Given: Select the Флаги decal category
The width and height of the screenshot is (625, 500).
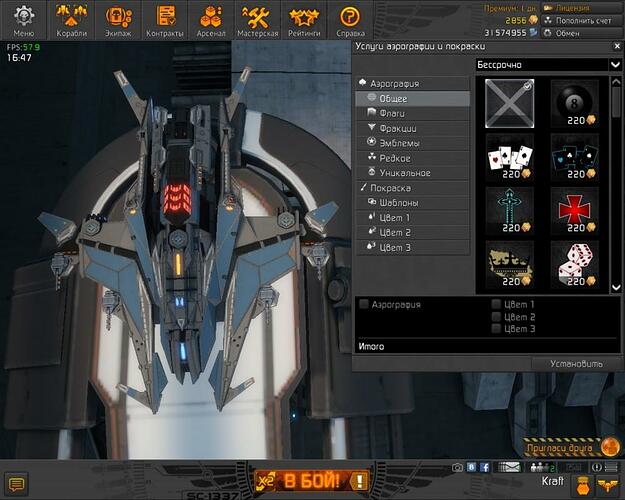Looking at the screenshot, I should pos(391,114).
